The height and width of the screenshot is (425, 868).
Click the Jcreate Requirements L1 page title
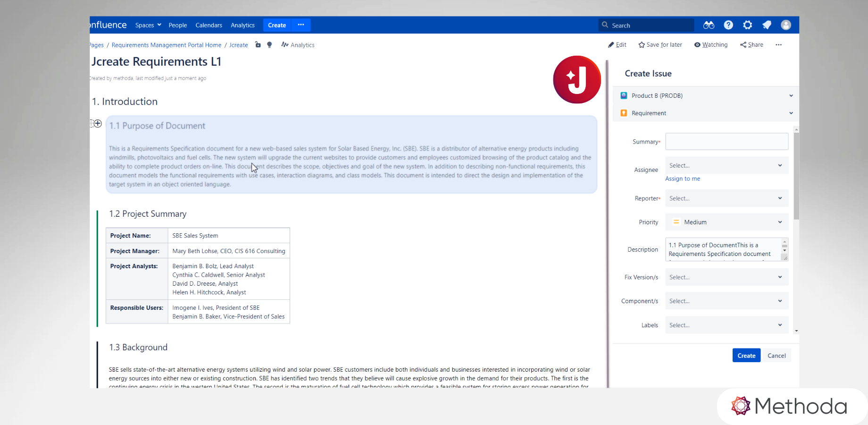[x=156, y=62]
